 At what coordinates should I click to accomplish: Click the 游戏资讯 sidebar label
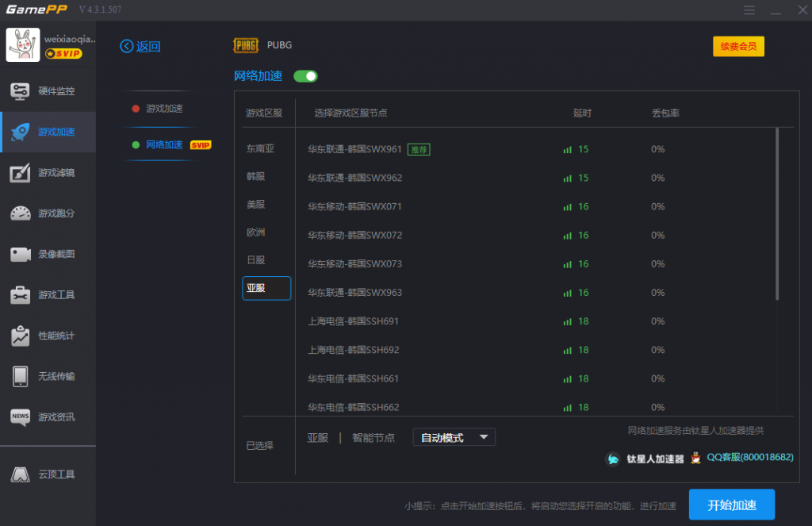pos(56,417)
